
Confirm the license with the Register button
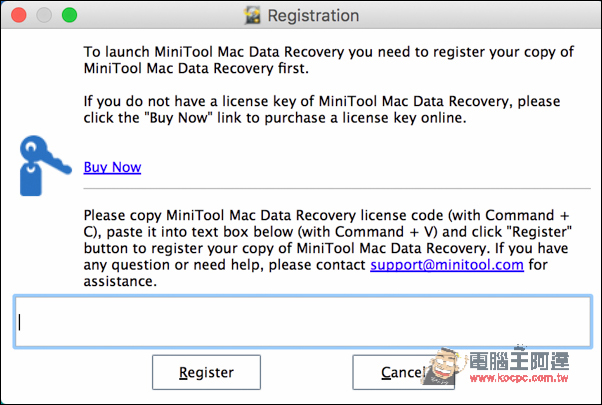pos(207,372)
